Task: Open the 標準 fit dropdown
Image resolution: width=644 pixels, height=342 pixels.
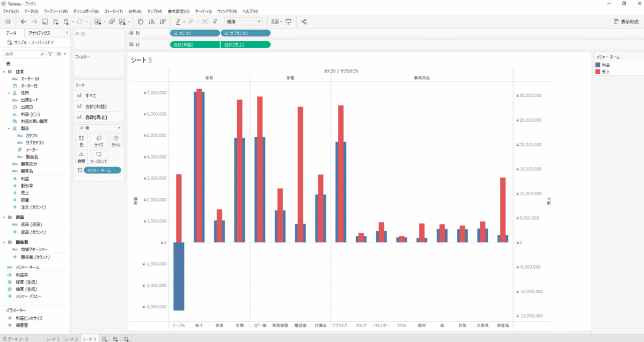Action: click(243, 21)
